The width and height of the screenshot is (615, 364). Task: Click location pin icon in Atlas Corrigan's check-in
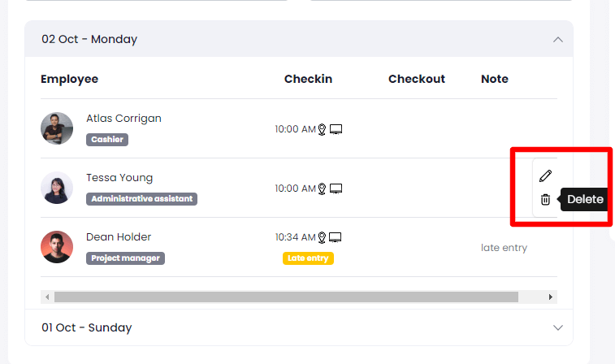322,129
